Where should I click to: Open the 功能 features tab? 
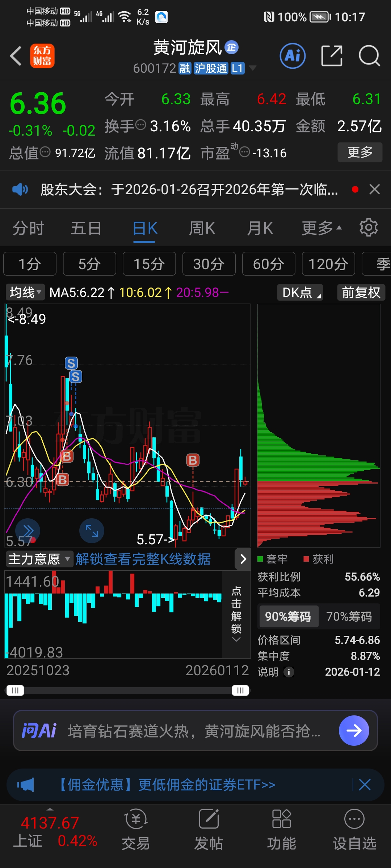tap(282, 830)
